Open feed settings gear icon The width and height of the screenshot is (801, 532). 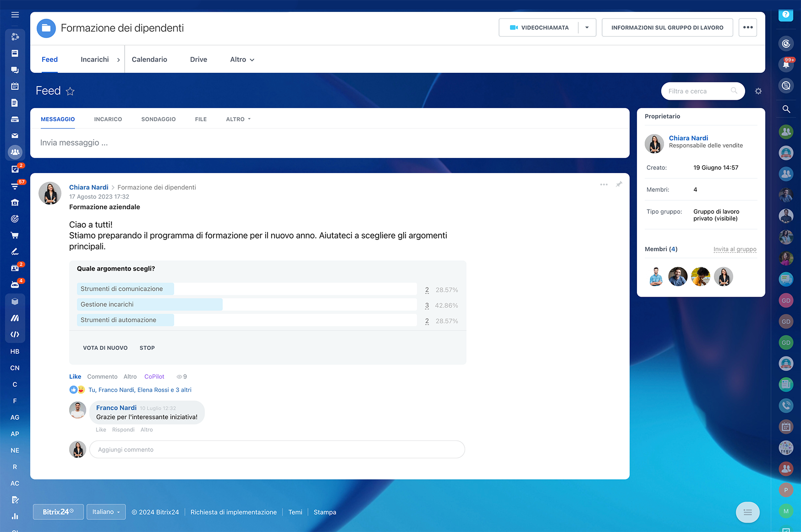[x=758, y=91]
